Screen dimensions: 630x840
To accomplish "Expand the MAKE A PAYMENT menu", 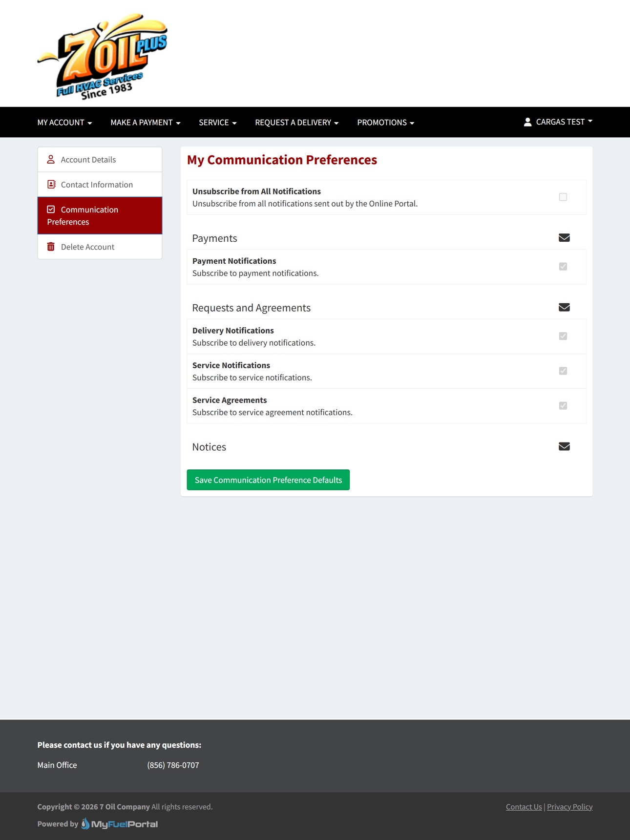I will coord(146,123).
